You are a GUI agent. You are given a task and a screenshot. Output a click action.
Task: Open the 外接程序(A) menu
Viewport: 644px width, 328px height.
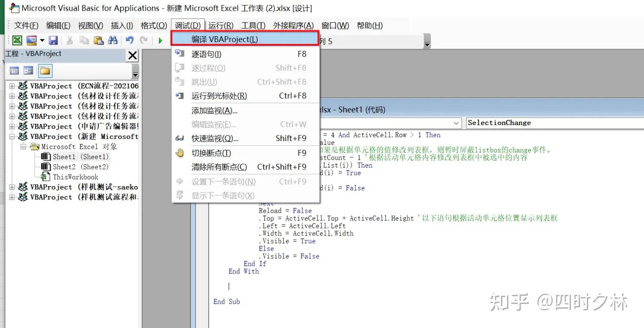click(294, 26)
